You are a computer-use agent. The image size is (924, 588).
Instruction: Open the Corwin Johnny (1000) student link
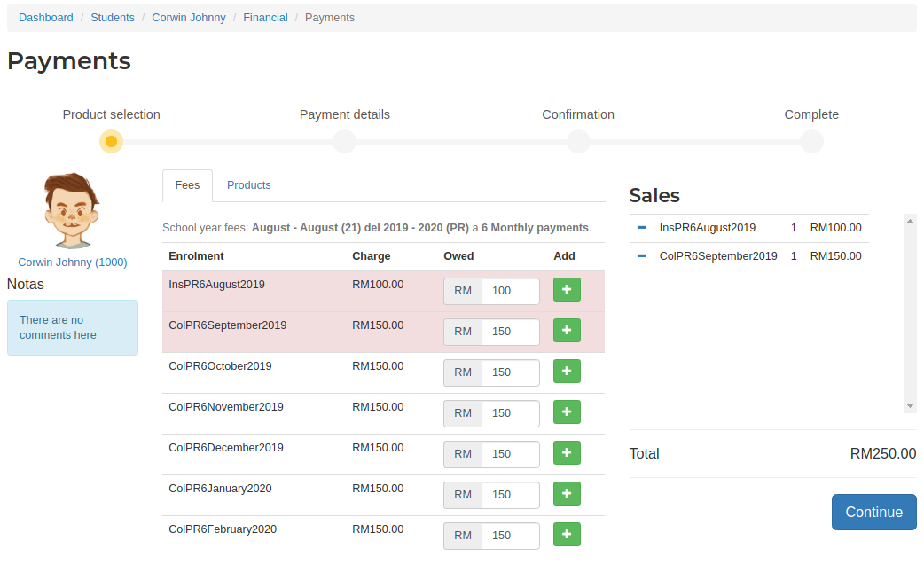click(x=73, y=263)
